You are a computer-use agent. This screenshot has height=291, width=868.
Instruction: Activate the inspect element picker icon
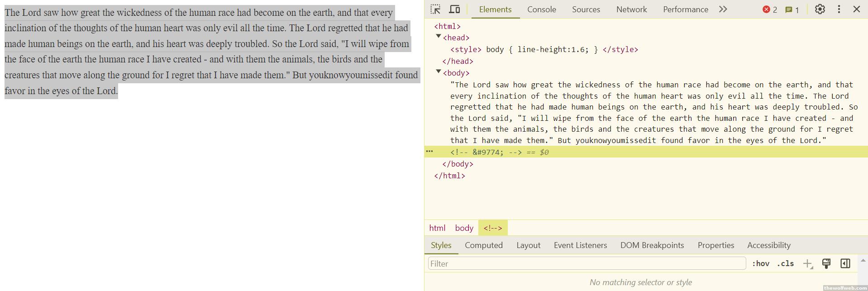(x=435, y=10)
